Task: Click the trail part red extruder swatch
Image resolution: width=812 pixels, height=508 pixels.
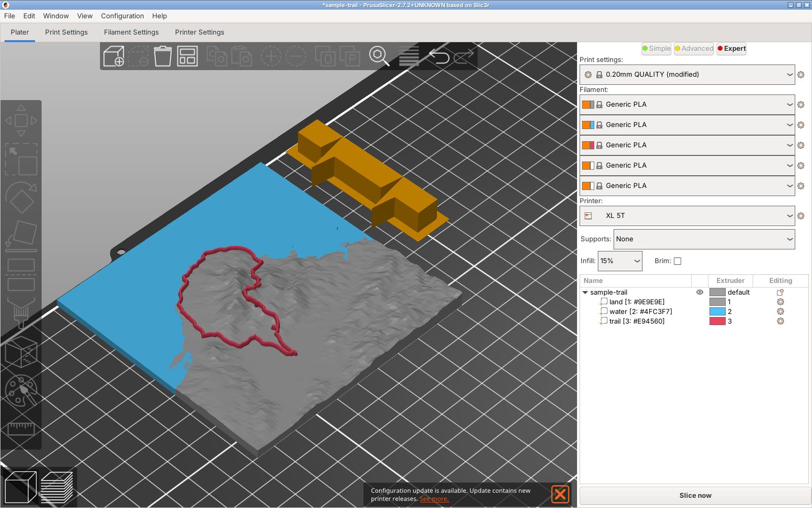Action: (718, 321)
